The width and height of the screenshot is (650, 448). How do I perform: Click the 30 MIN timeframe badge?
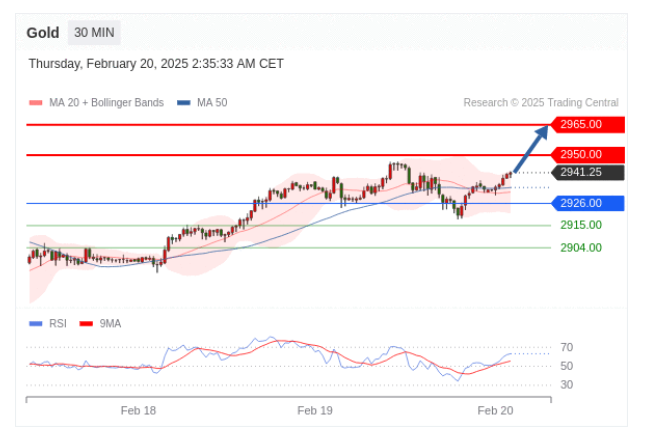coord(95,33)
